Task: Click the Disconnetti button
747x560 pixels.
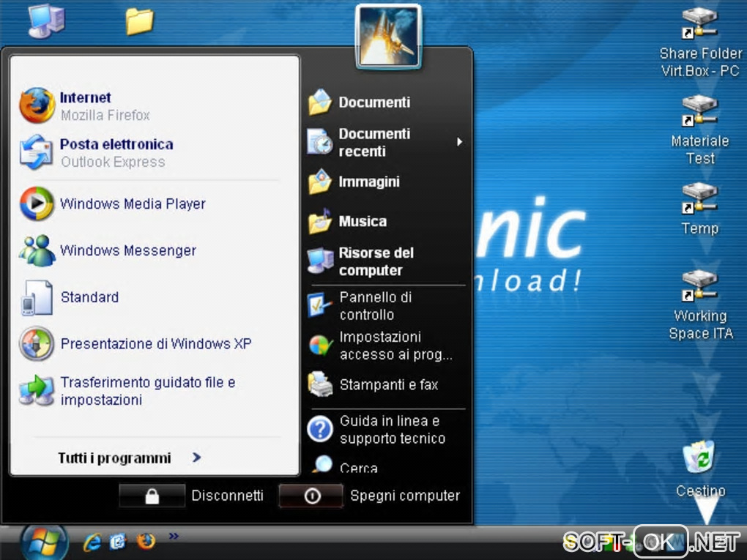Action: (152, 496)
